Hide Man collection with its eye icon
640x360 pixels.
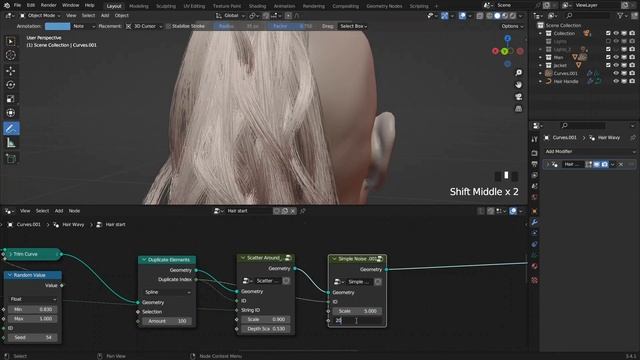coord(616,57)
